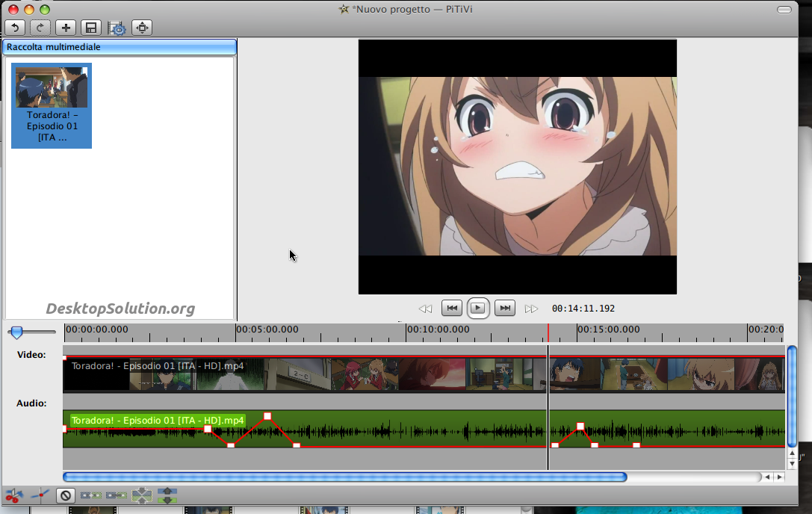This screenshot has height=514, width=812.
Task: Select the scissors split clip tool
Action: pos(13,495)
